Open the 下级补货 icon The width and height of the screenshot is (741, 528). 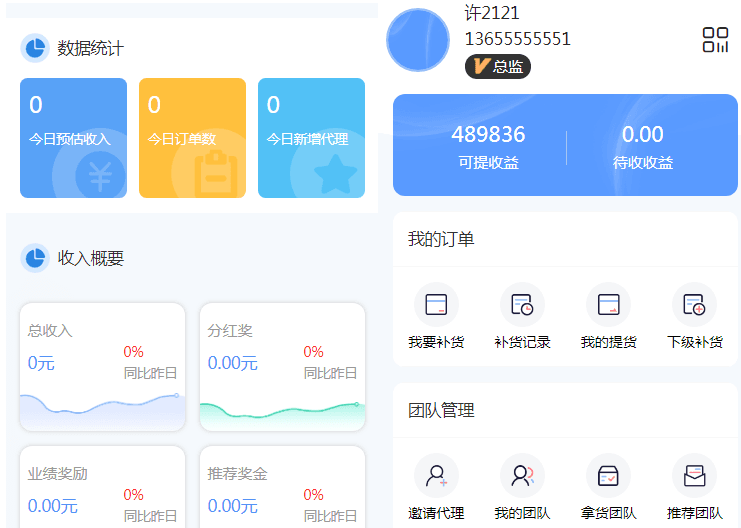[694, 304]
